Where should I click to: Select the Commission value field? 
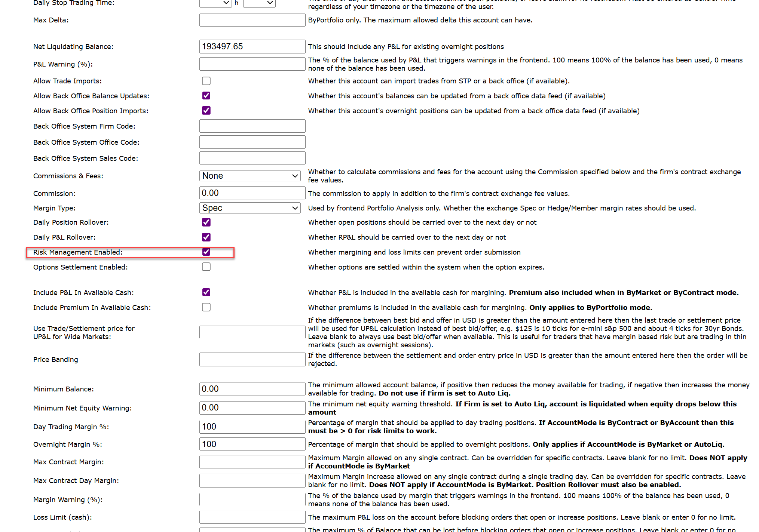252,193
